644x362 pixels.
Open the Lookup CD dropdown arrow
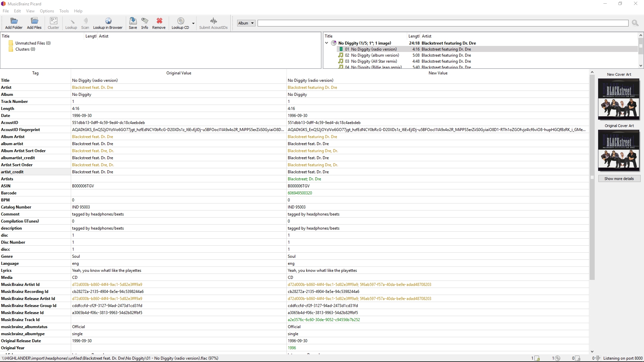193,23
